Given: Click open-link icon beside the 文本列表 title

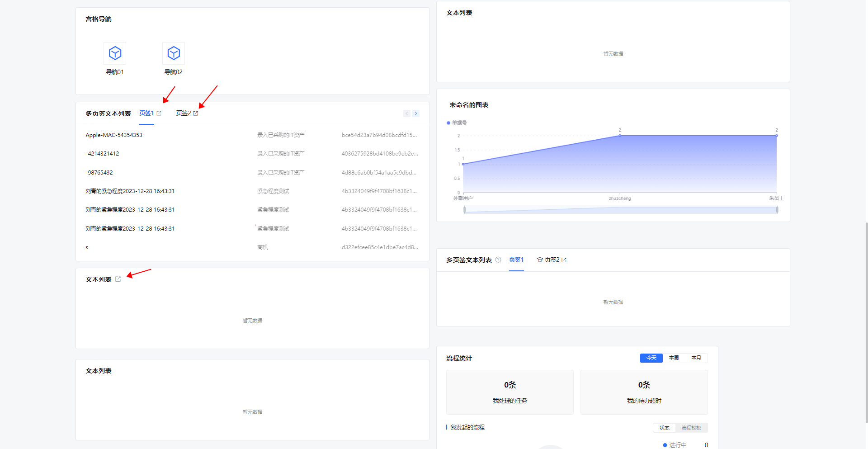Looking at the screenshot, I should 118,279.
